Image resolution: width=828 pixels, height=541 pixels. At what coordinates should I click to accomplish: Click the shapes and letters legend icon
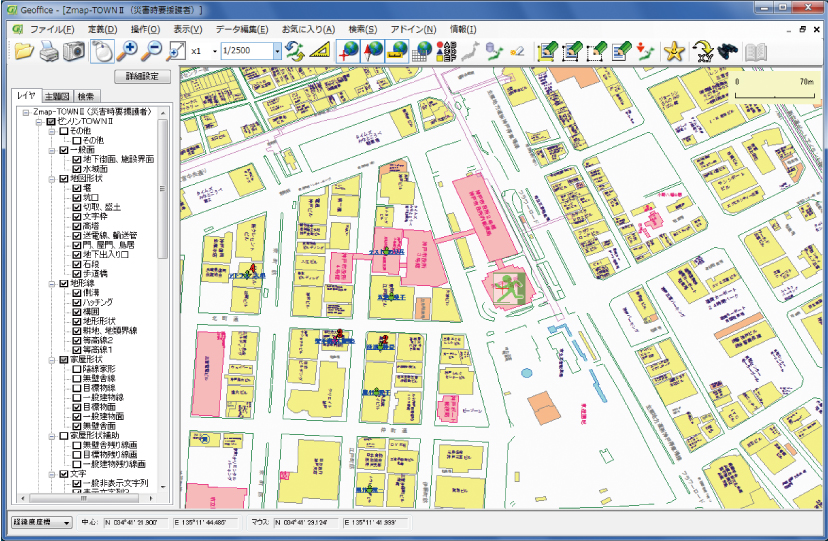click(446, 51)
